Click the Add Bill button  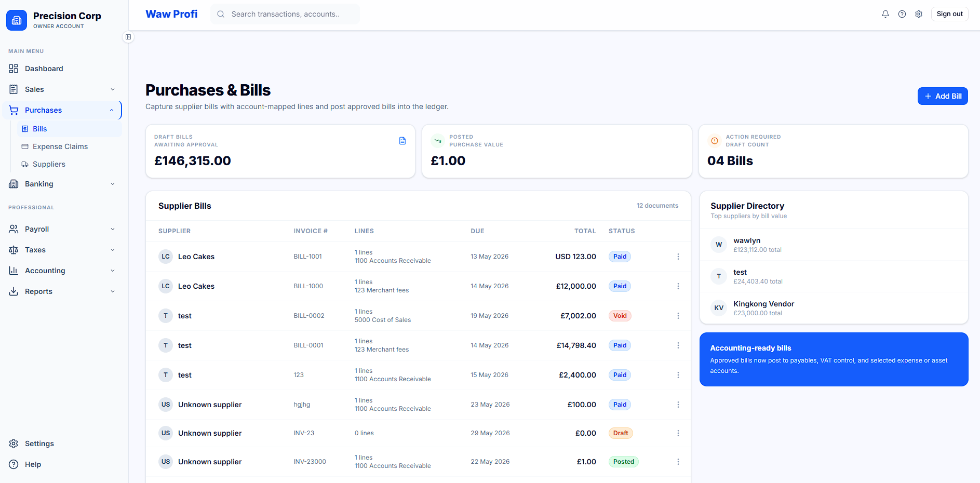(943, 96)
